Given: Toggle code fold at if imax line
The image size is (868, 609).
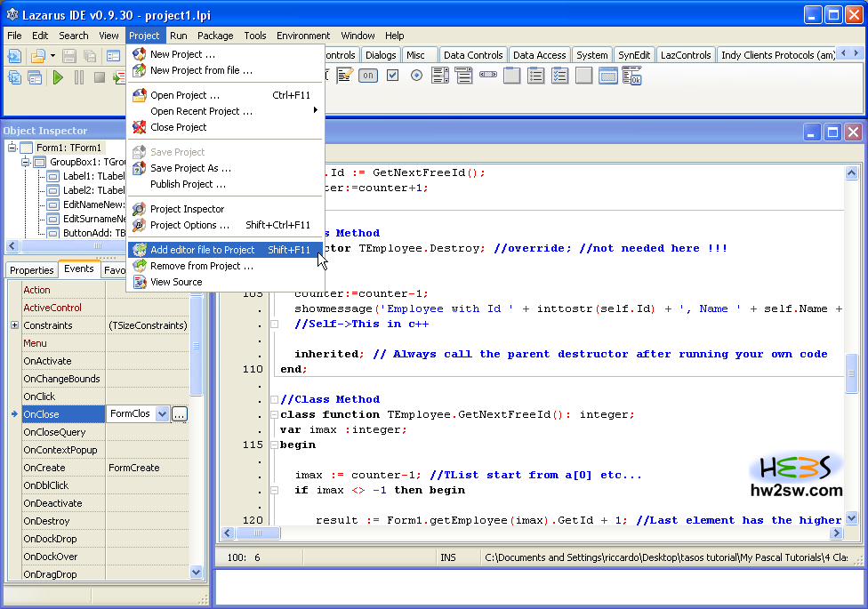Looking at the screenshot, I should 274,490.
